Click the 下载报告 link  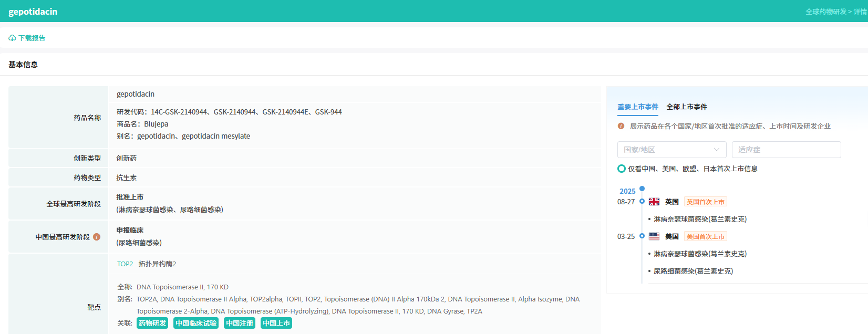[x=32, y=38]
